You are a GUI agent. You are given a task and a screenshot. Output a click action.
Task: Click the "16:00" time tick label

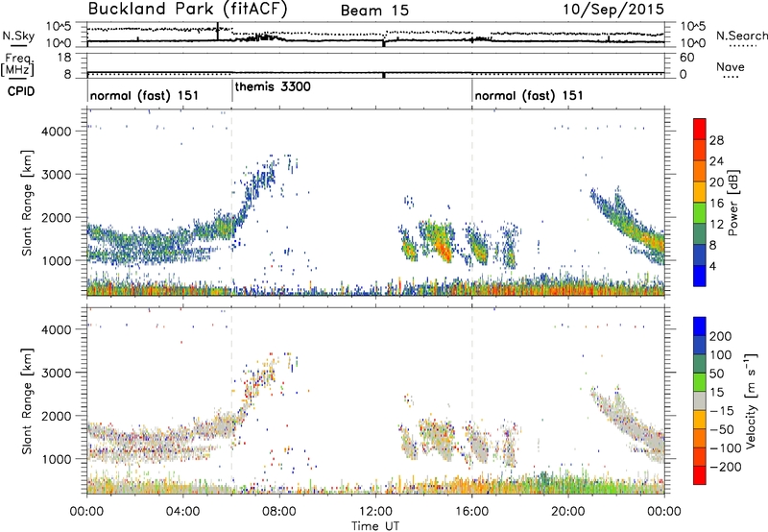(x=471, y=512)
